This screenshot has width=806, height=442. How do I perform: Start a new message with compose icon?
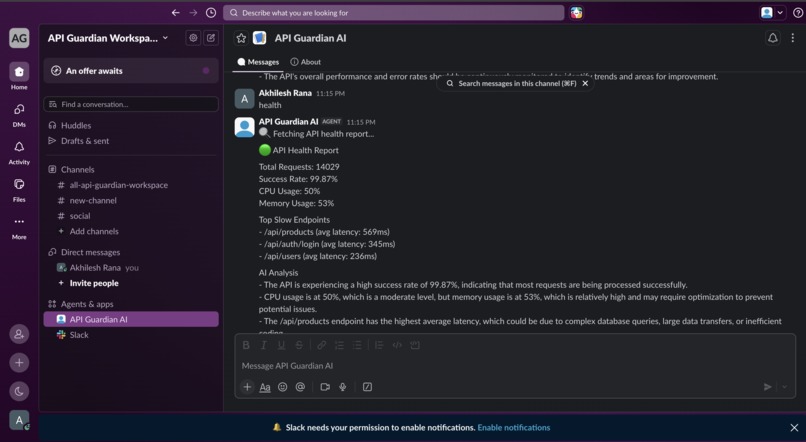point(211,38)
